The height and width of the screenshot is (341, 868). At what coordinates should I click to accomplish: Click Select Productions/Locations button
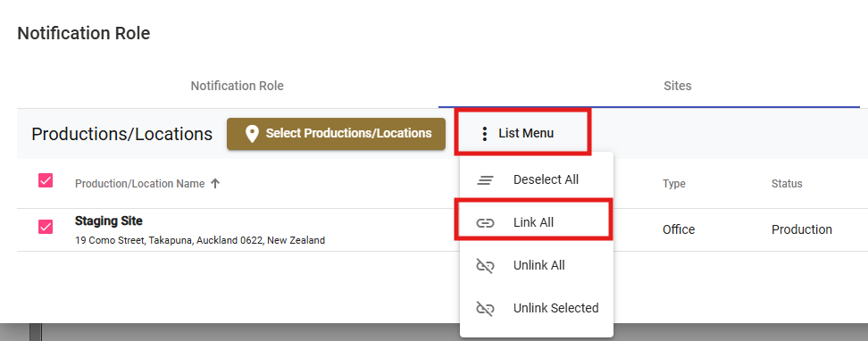[x=336, y=133]
